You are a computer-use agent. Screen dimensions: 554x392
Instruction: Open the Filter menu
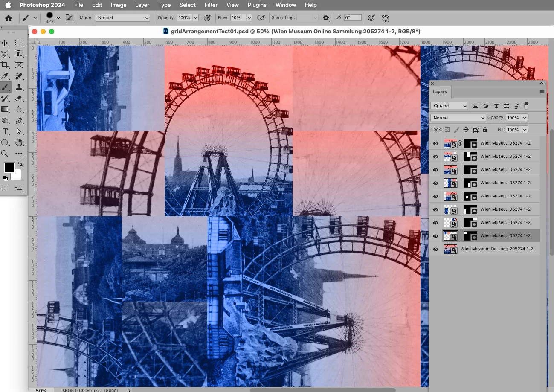pos(211,5)
